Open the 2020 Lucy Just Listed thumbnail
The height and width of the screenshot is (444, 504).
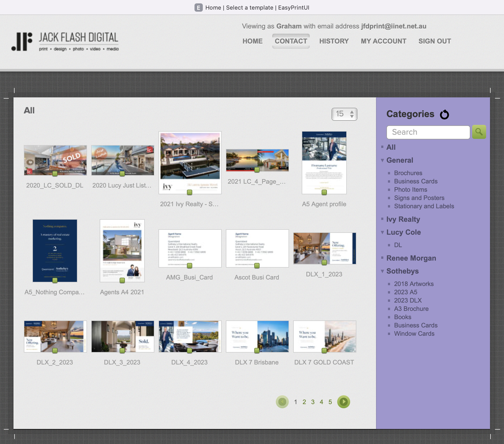(x=123, y=160)
